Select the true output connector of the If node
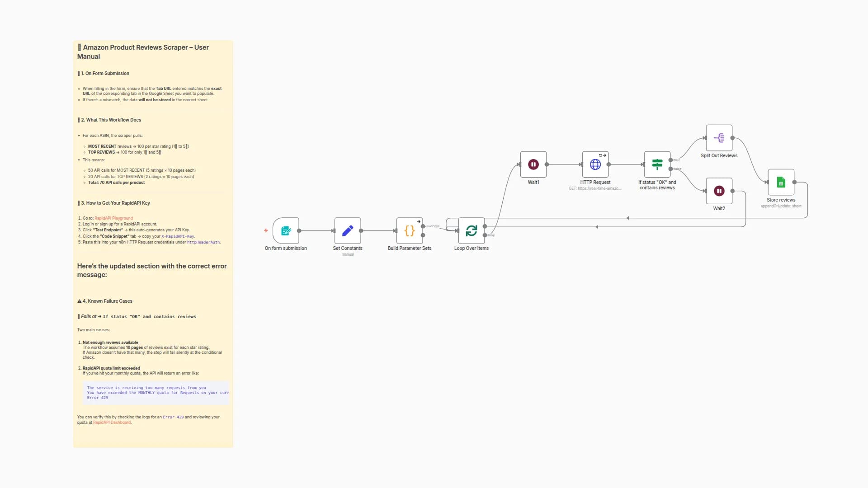This screenshot has width=868, height=488. pyautogui.click(x=671, y=160)
